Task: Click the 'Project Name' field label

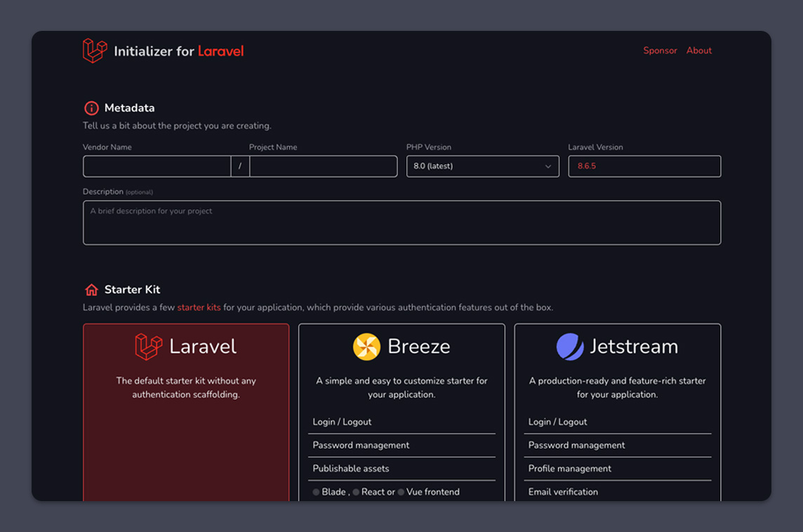Action: point(273,147)
